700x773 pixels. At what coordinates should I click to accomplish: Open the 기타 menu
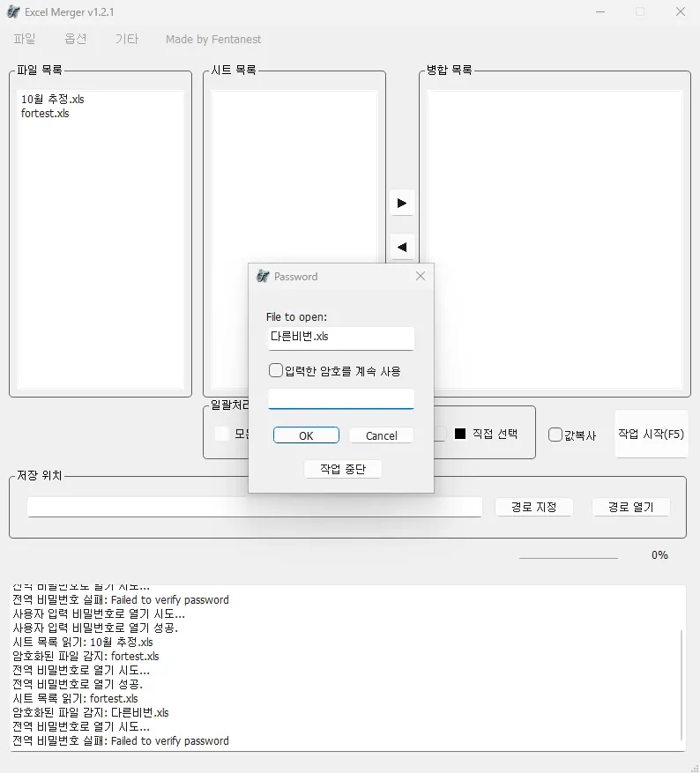pos(127,39)
